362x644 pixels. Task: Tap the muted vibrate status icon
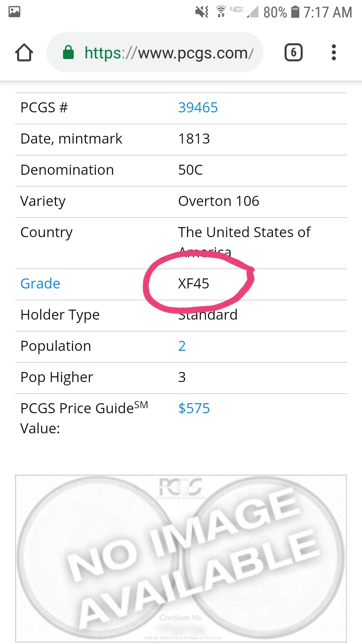point(202,12)
